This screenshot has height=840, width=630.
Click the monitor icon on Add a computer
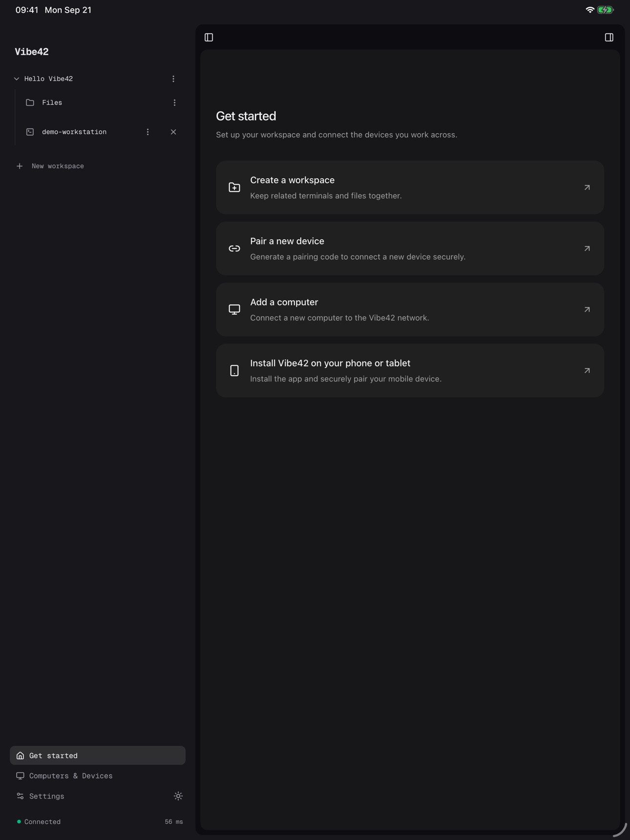pyautogui.click(x=234, y=310)
